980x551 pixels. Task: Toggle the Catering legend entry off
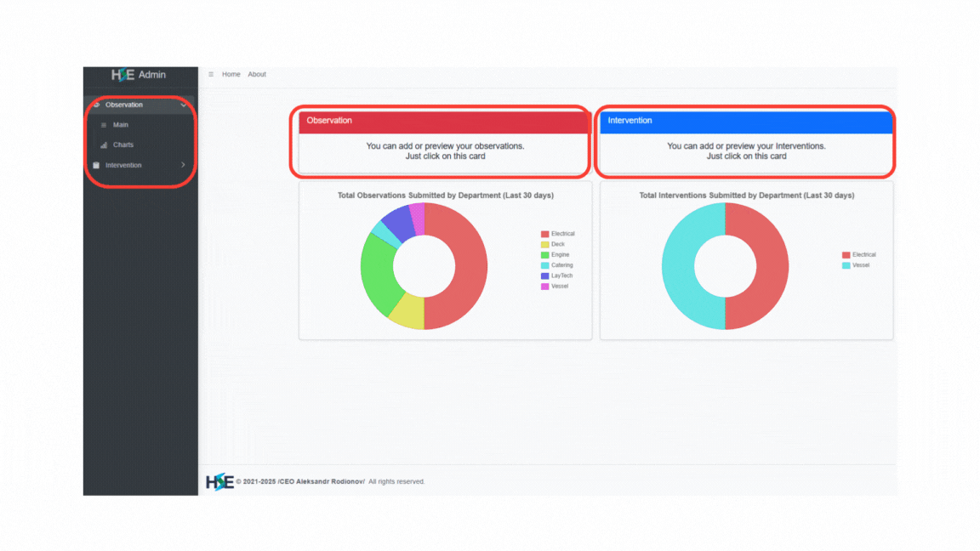560,264
